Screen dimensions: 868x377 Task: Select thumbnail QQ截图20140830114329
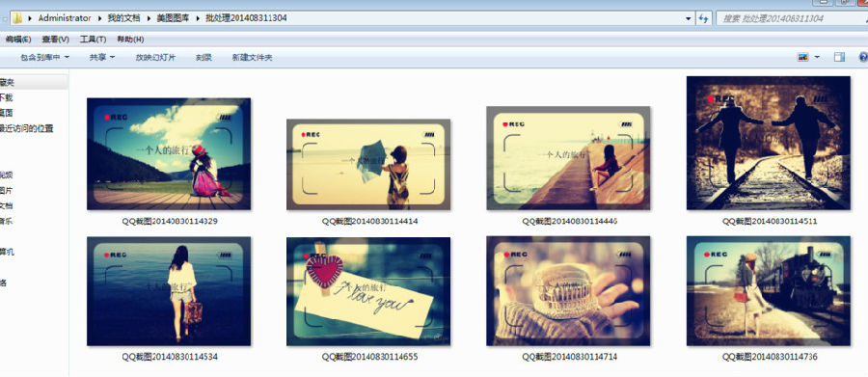pyautogui.click(x=169, y=154)
